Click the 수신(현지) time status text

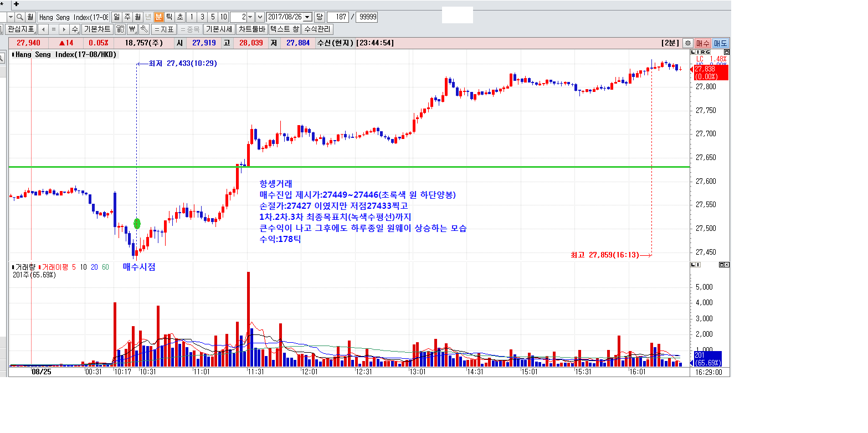coord(335,43)
